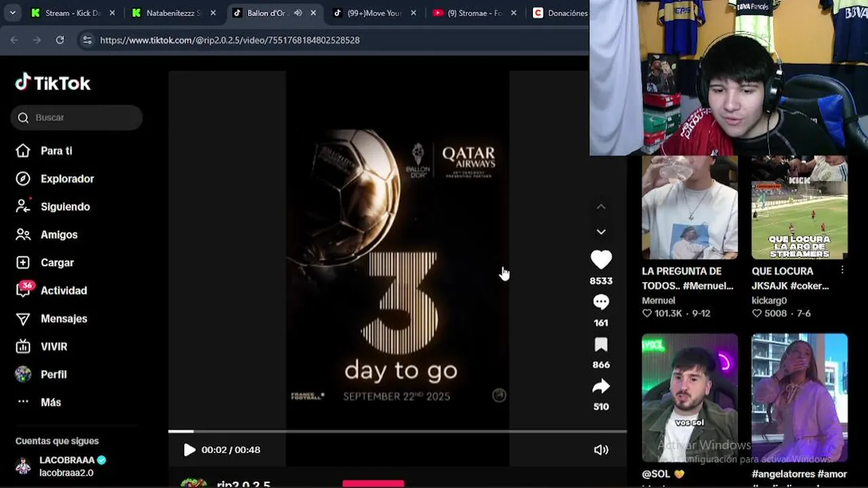This screenshot has width=868, height=488.
Task: Switch to (99+)Move Your TikTok tab
Action: pos(375,13)
